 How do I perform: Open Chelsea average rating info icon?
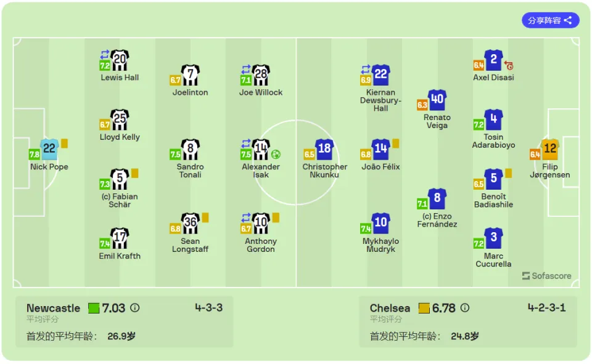pos(465,308)
